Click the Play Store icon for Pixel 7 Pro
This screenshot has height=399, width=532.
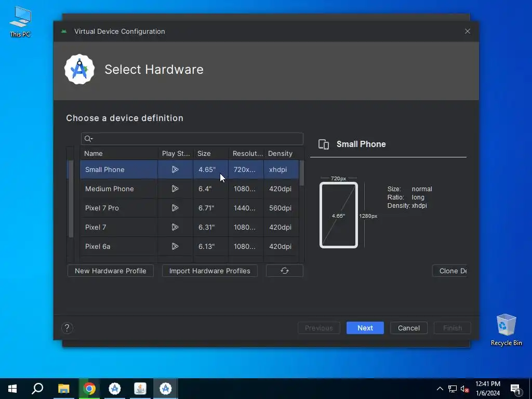coord(175,208)
